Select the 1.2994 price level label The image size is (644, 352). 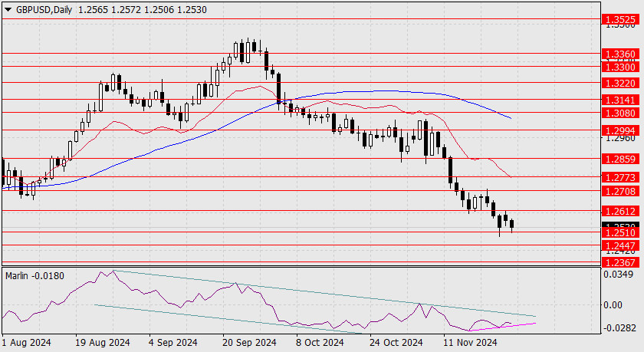pos(620,130)
